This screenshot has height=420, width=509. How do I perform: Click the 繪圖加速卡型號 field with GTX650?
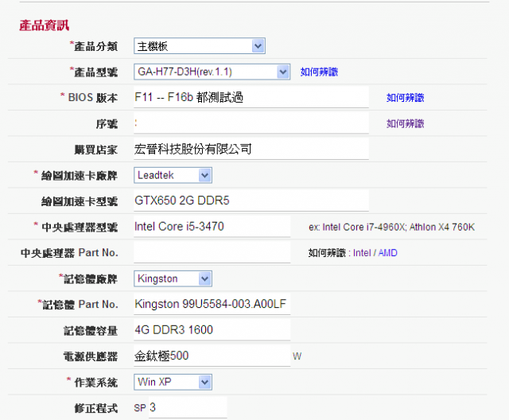point(251,200)
